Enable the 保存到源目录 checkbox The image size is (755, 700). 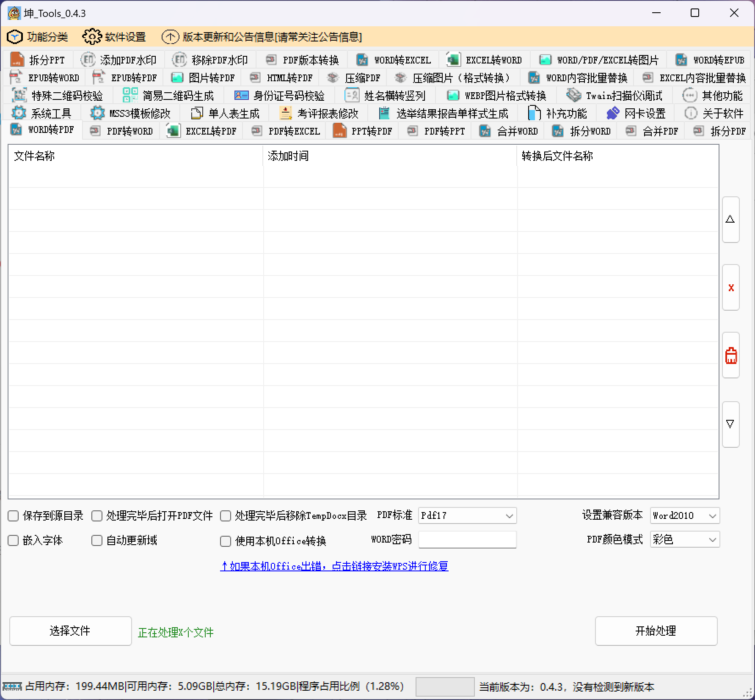click(14, 516)
